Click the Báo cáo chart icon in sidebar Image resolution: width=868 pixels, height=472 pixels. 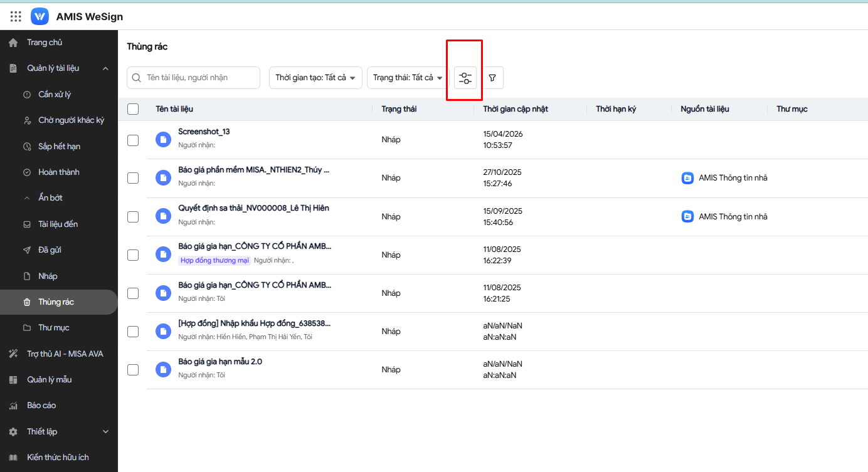pos(13,406)
